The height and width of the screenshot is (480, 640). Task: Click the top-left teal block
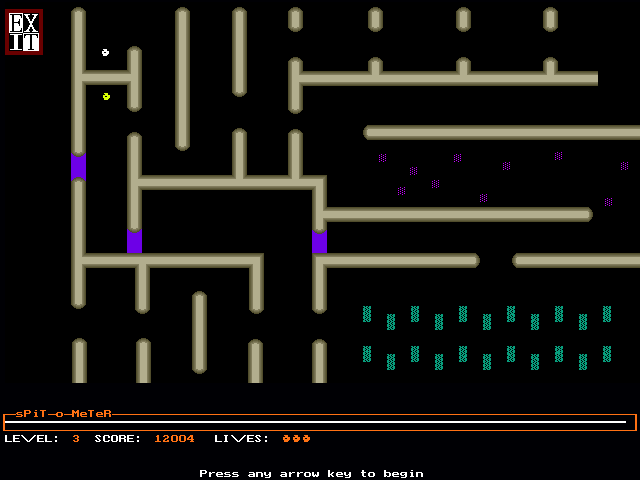point(367,314)
